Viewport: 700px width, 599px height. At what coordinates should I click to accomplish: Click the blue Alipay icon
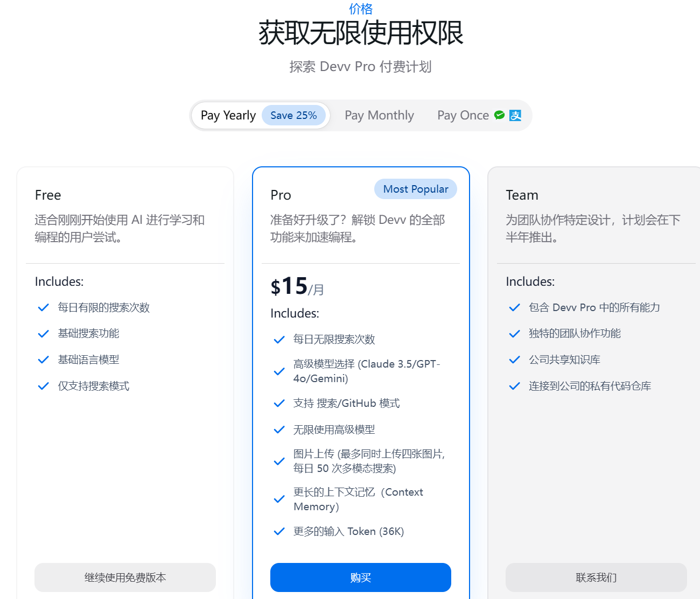[515, 115]
